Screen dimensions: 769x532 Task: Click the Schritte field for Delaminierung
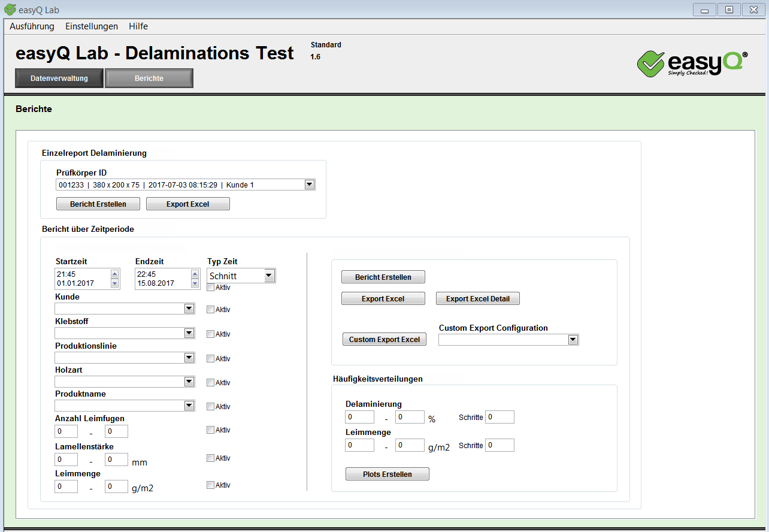[499, 417]
